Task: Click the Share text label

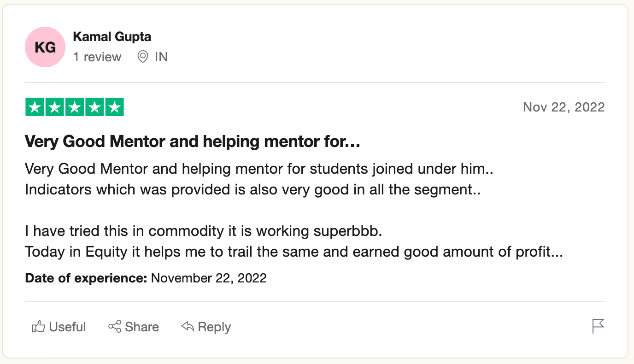Action: (142, 327)
